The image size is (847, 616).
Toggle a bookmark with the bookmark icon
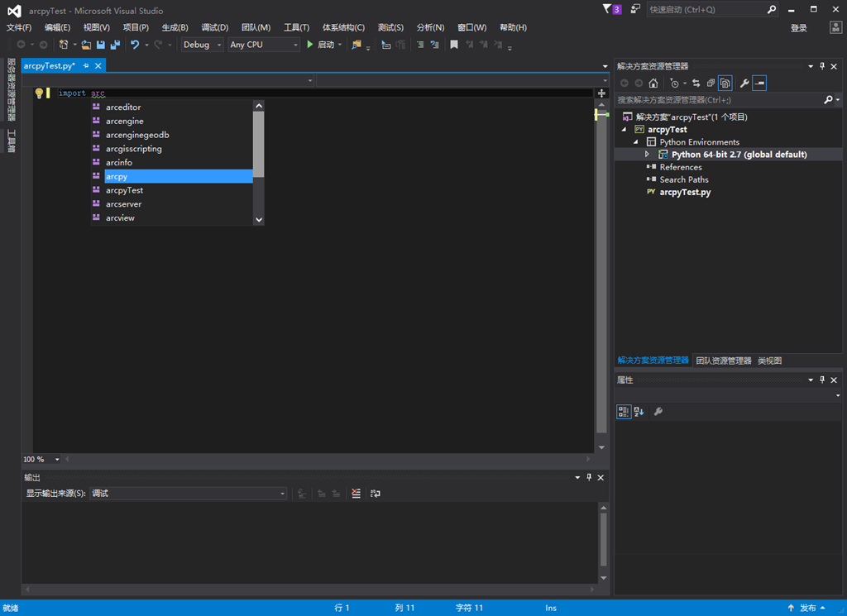(x=454, y=45)
